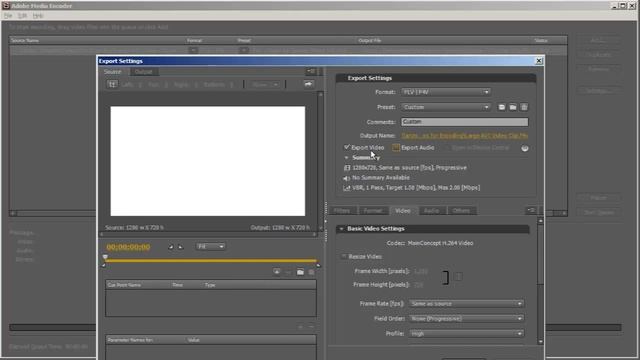Image resolution: width=640 pixels, height=360 pixels.
Task: Toggle the Resize Video checkbox
Action: (x=344, y=256)
